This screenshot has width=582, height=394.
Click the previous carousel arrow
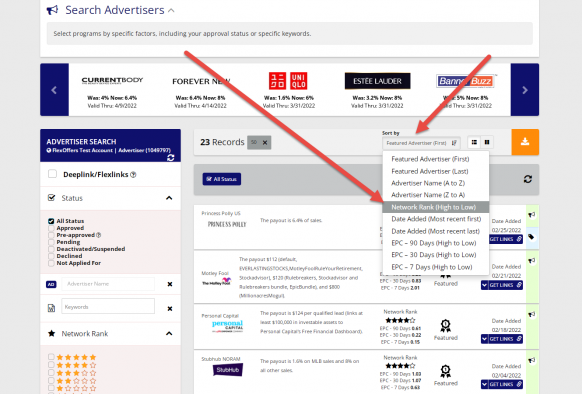54,90
